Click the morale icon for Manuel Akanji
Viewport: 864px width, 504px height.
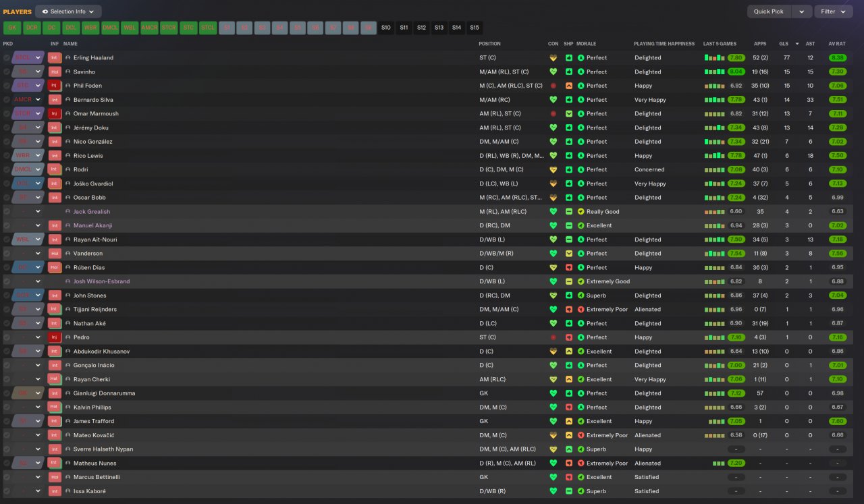pyautogui.click(x=580, y=226)
